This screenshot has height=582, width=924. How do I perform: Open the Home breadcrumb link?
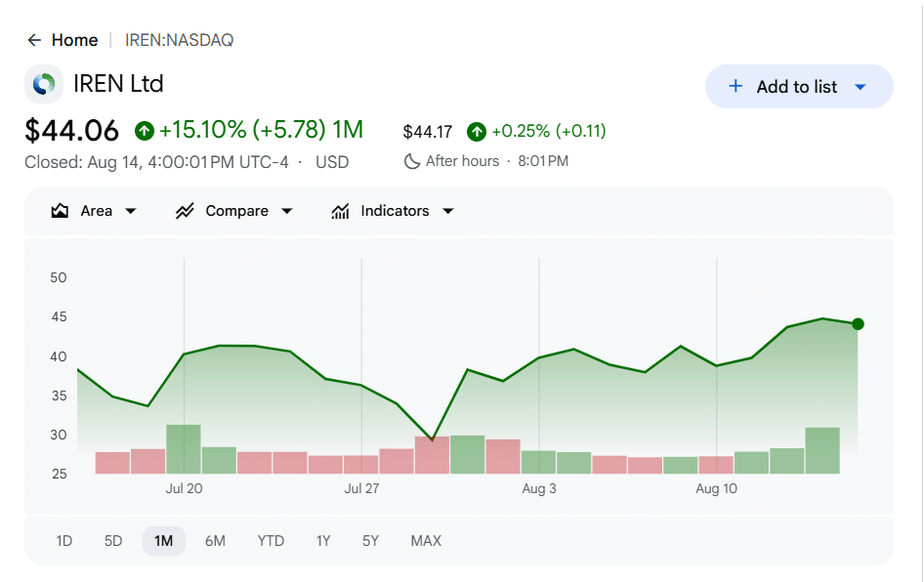click(75, 40)
